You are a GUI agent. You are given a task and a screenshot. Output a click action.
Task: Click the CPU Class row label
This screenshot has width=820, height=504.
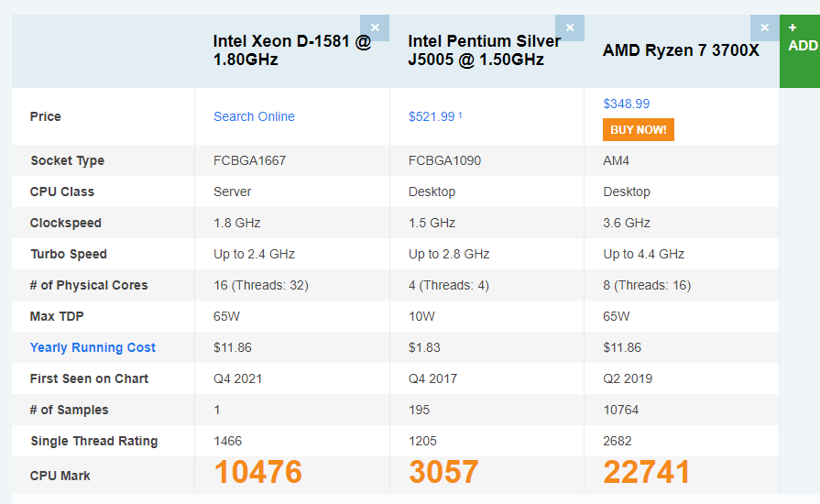tap(61, 192)
